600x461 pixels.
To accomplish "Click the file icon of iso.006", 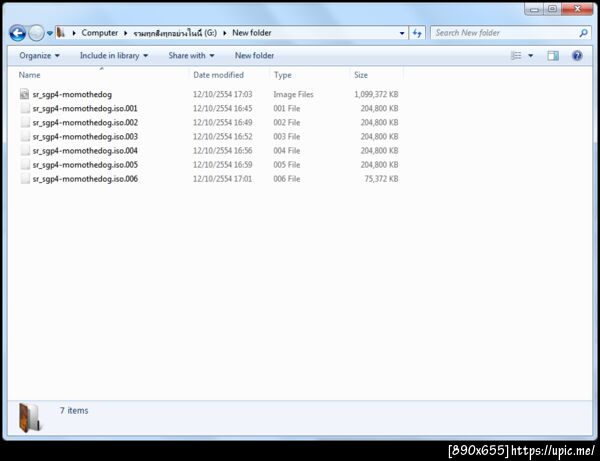I will pyautogui.click(x=25, y=179).
